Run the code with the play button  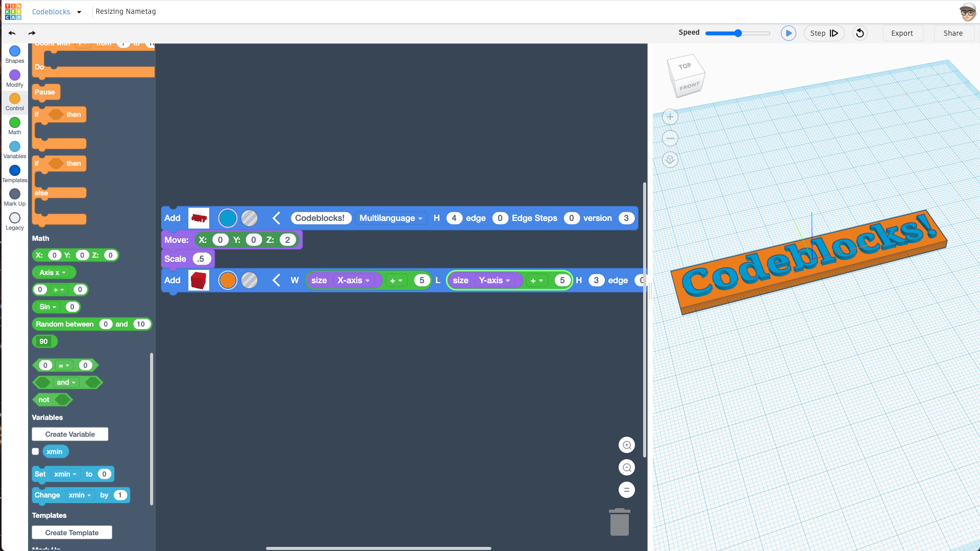pyautogui.click(x=789, y=33)
